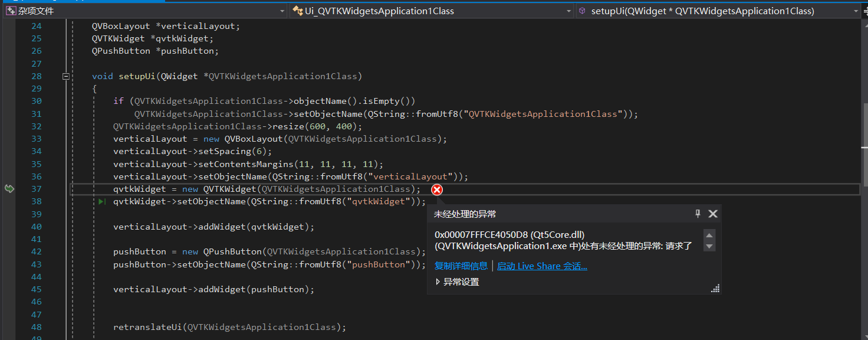Open the Ui_QVTKWidgetsApplication1Class type dropdown
This screenshot has height=340, width=868.
[x=568, y=10]
